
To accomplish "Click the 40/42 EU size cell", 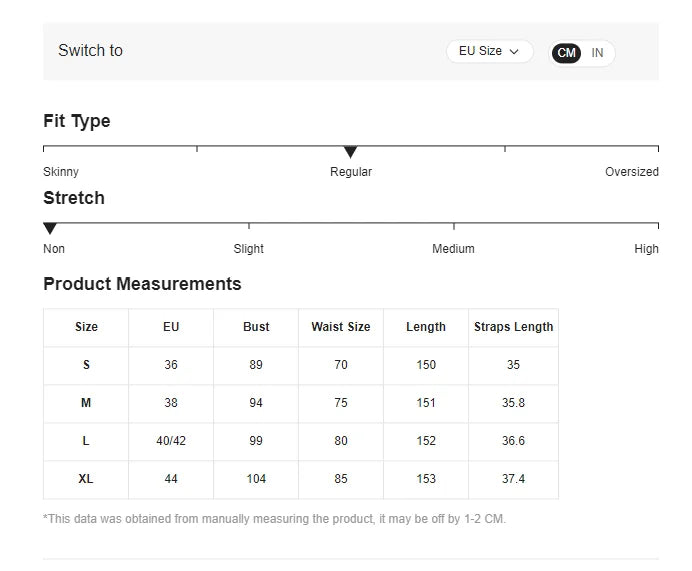I will (x=171, y=441).
